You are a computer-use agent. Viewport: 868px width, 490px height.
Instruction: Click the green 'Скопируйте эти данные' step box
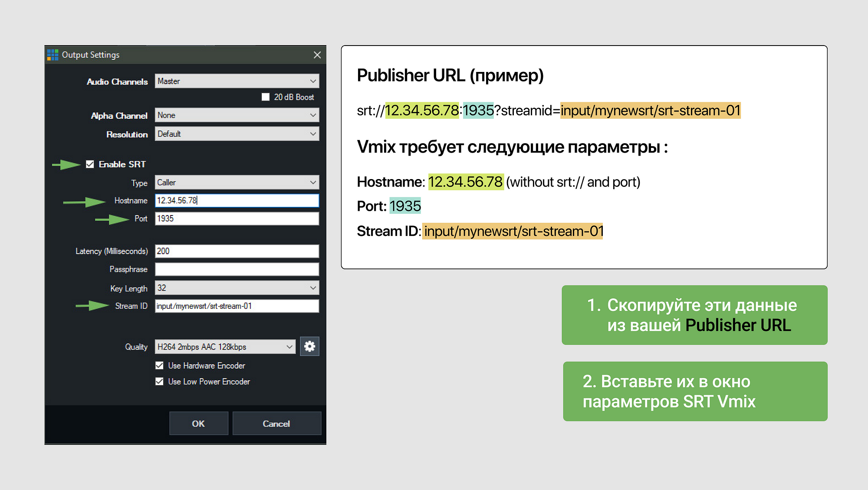click(694, 315)
